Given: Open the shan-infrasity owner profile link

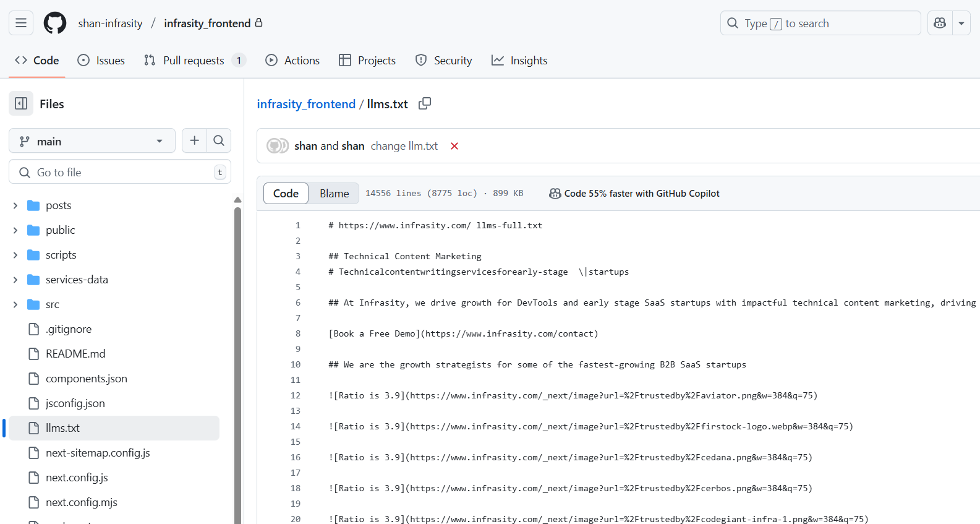Looking at the screenshot, I should [110, 23].
